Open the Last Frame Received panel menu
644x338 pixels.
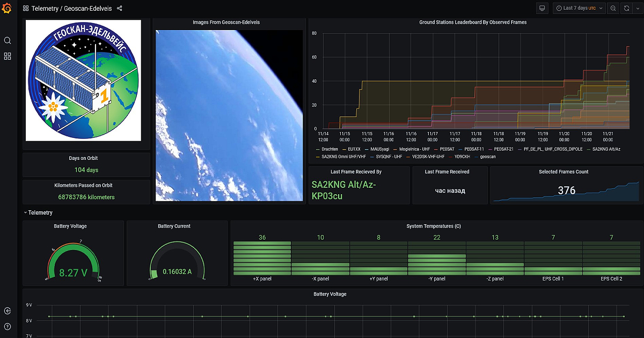447,172
